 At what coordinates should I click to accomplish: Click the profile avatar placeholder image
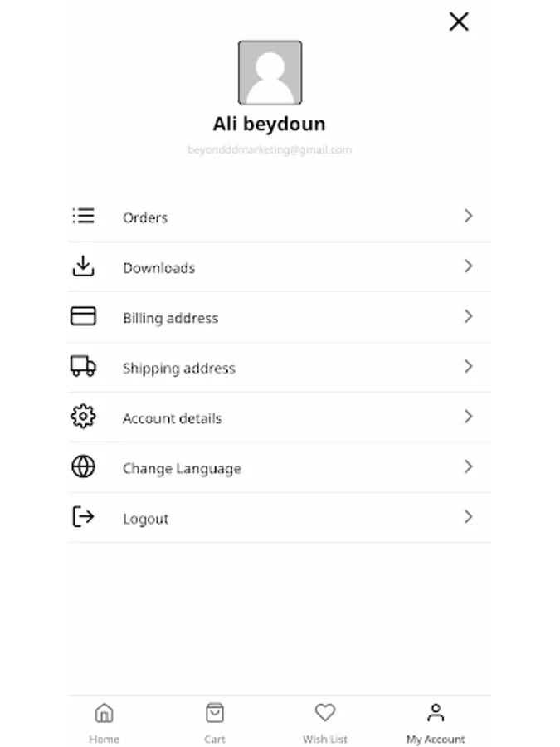[270, 72]
